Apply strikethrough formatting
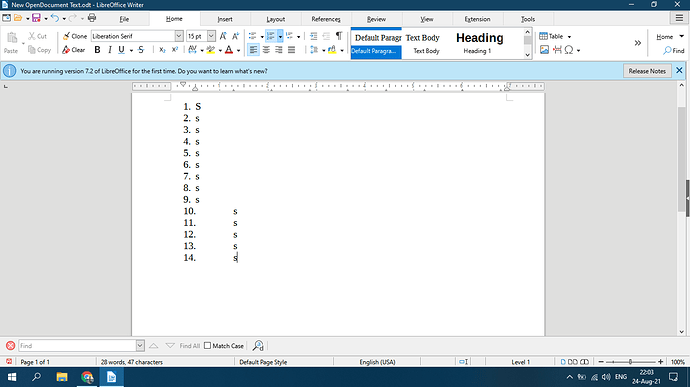690x387 pixels. click(x=141, y=50)
